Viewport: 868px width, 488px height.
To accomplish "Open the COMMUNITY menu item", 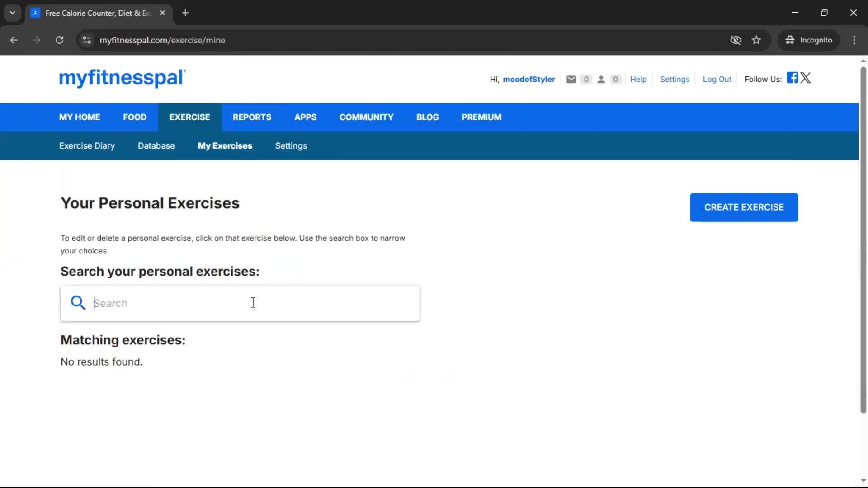I will 366,117.
